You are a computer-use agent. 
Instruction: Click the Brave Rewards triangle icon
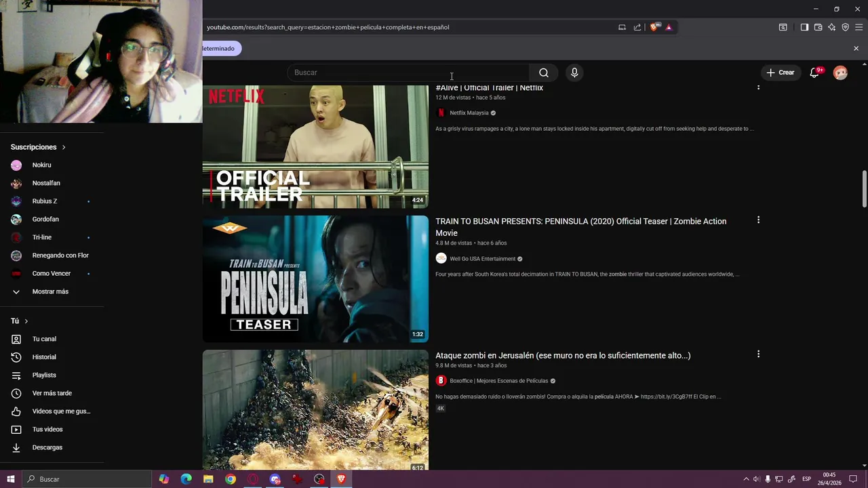point(669,27)
